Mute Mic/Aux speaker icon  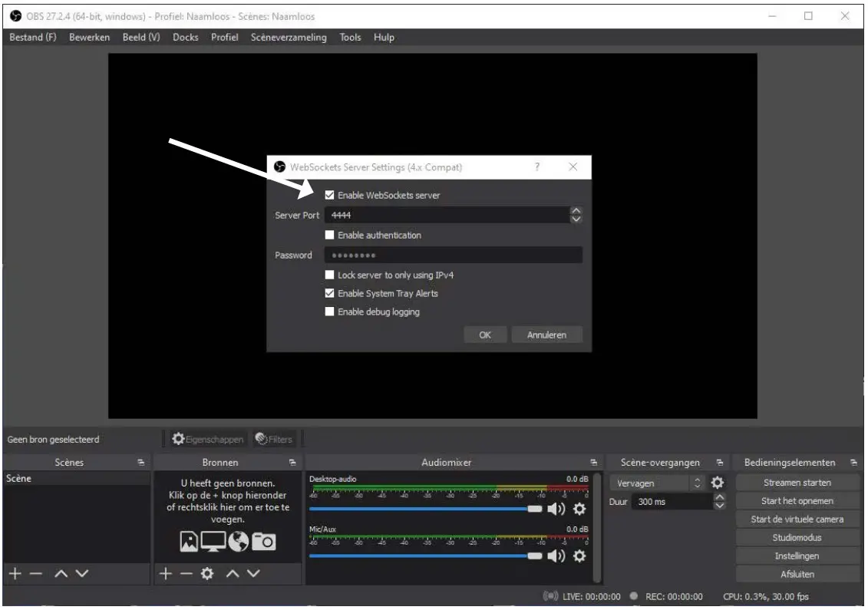coord(556,556)
